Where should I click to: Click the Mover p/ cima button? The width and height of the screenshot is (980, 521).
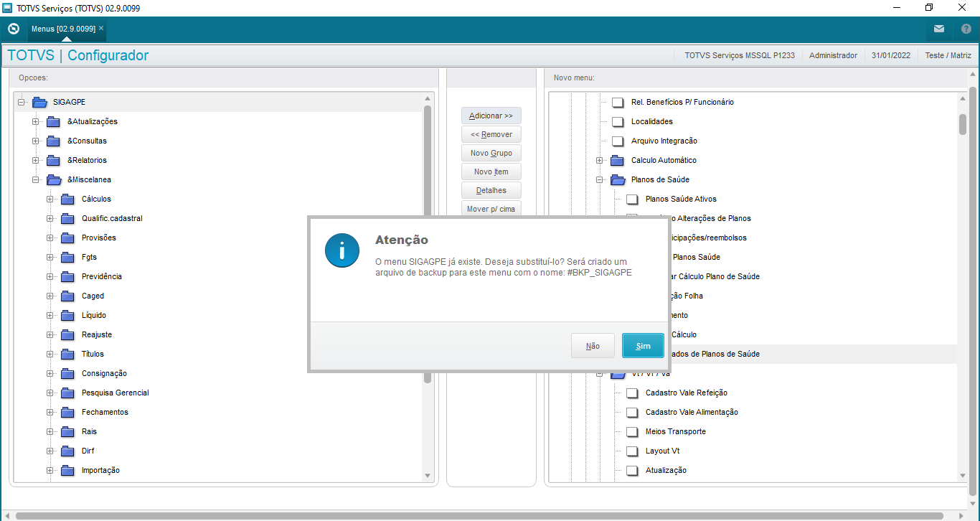(491, 208)
